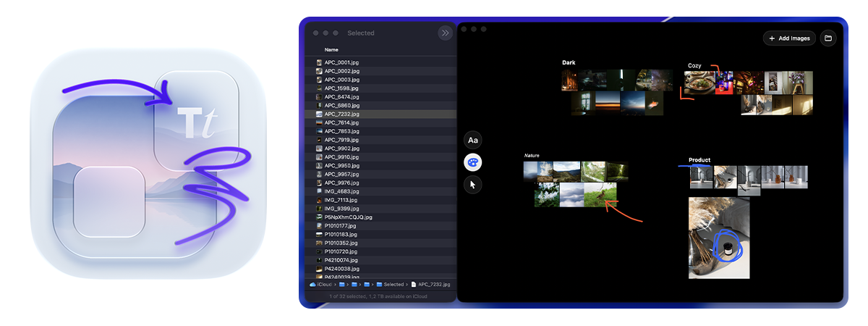Click the Product group label on canvas

pos(699,160)
